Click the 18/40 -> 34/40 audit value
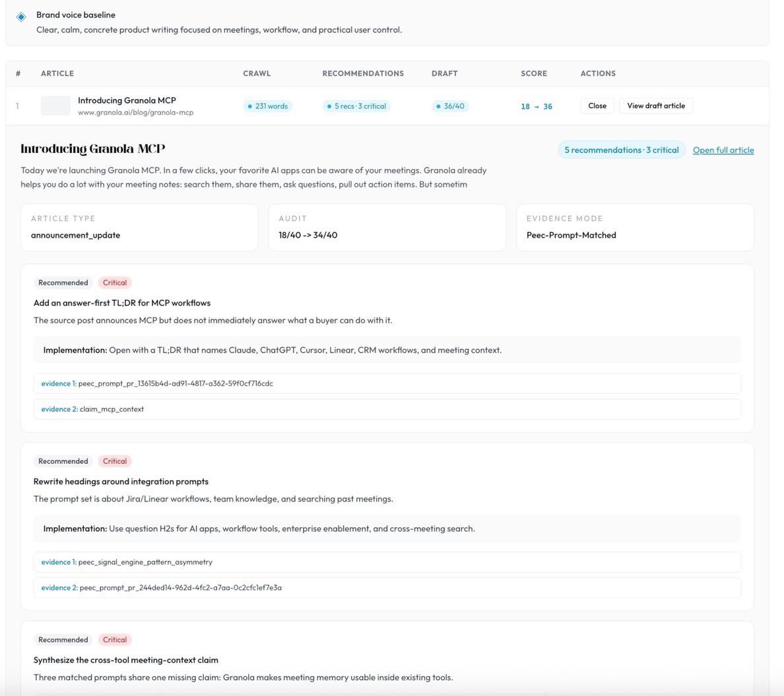784x696 pixels. click(308, 235)
